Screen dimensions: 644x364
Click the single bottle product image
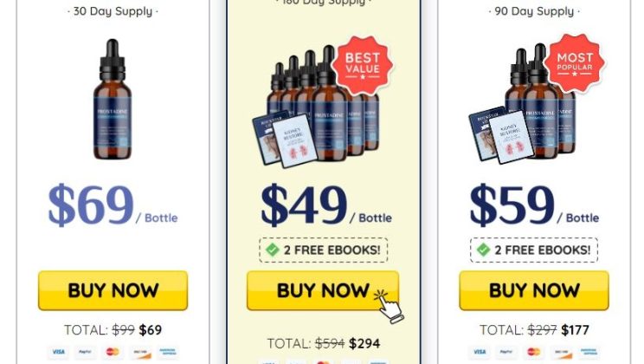point(113,99)
